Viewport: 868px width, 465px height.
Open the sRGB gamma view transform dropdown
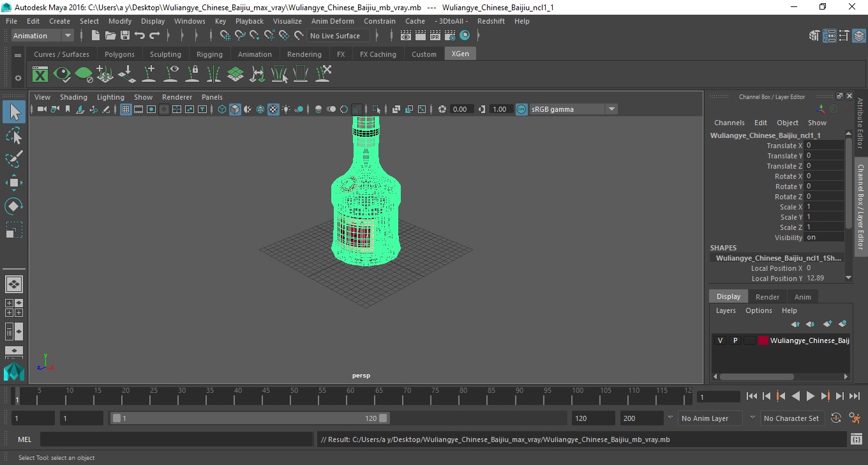[x=573, y=109]
